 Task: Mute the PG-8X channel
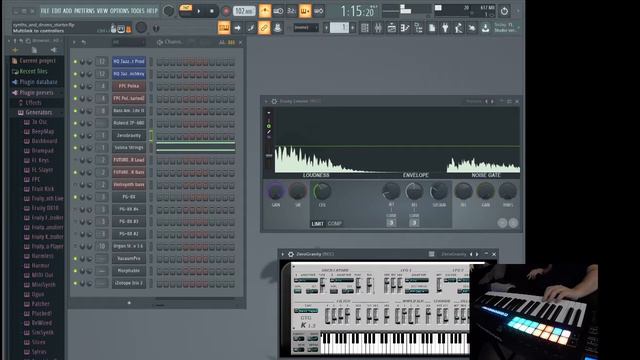click(x=75, y=197)
